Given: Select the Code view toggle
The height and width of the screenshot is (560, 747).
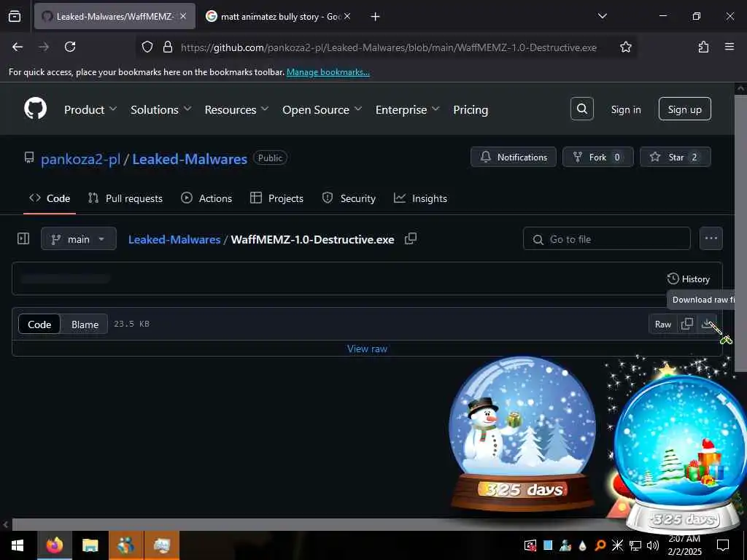Looking at the screenshot, I should point(39,324).
